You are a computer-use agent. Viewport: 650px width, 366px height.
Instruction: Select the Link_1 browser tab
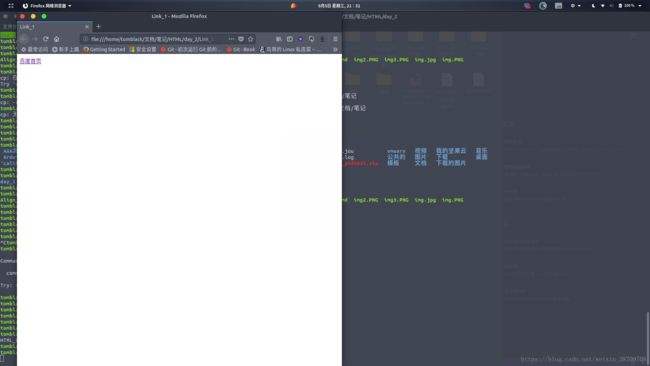[x=54, y=27]
